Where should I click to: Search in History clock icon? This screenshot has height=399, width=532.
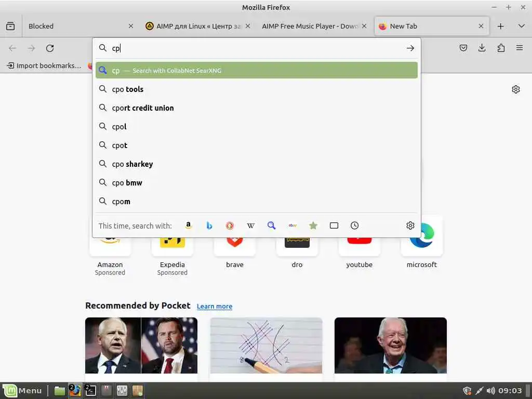coord(354,225)
